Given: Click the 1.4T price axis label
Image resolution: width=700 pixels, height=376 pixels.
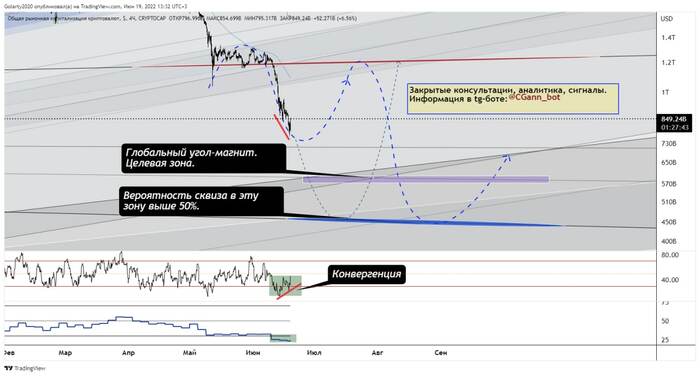Looking at the screenshot, I should click(668, 38).
